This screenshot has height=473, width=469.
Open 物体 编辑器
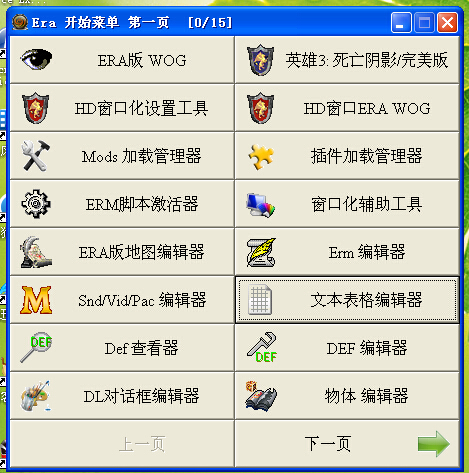(x=347, y=396)
